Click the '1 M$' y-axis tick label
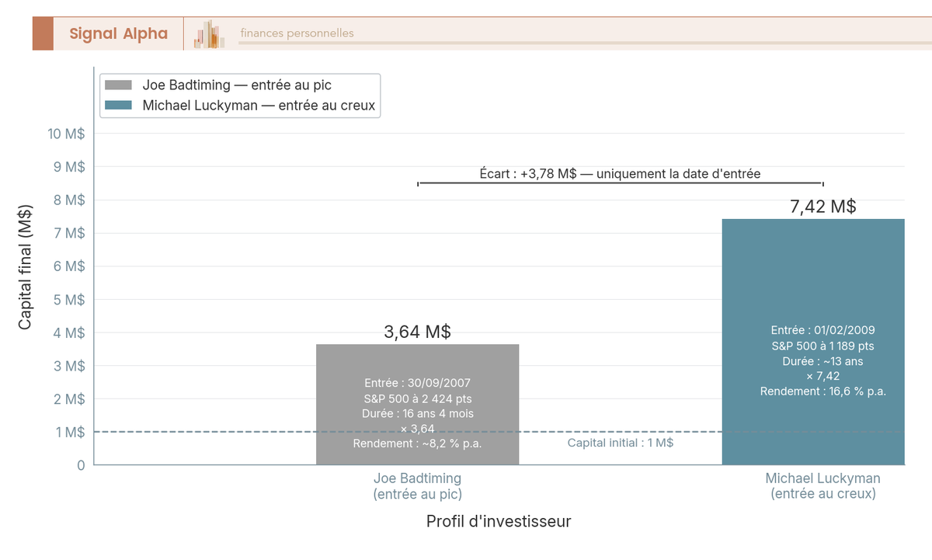This screenshot has height=560, width=932. click(x=70, y=432)
